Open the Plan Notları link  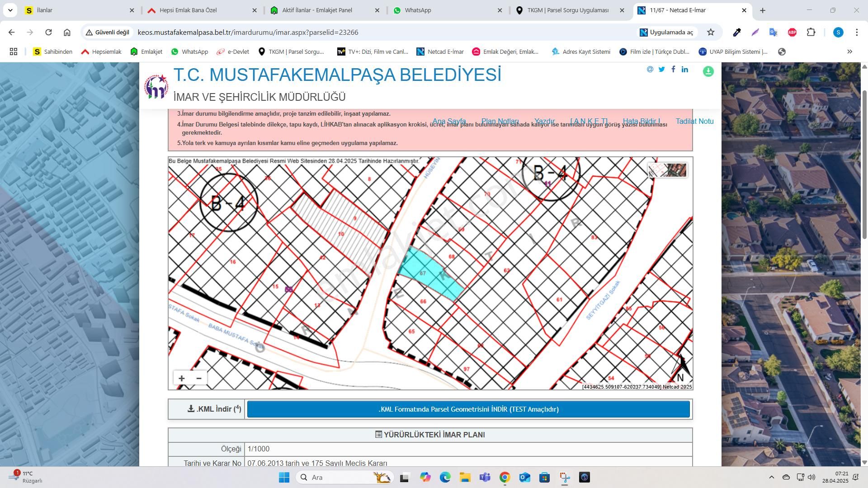click(x=500, y=121)
